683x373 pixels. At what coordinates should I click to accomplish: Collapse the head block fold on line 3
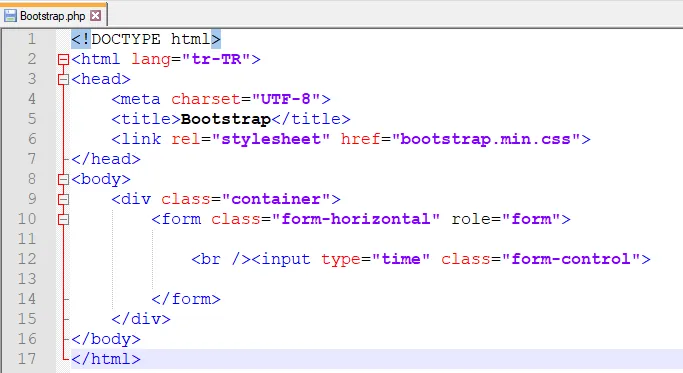64,79
